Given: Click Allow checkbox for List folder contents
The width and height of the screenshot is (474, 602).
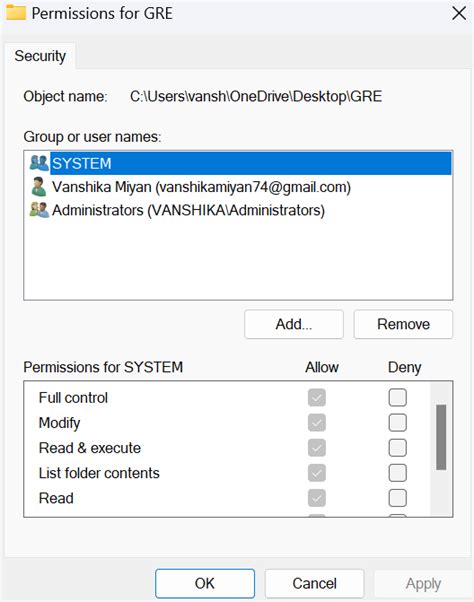Looking at the screenshot, I should 317,473.
